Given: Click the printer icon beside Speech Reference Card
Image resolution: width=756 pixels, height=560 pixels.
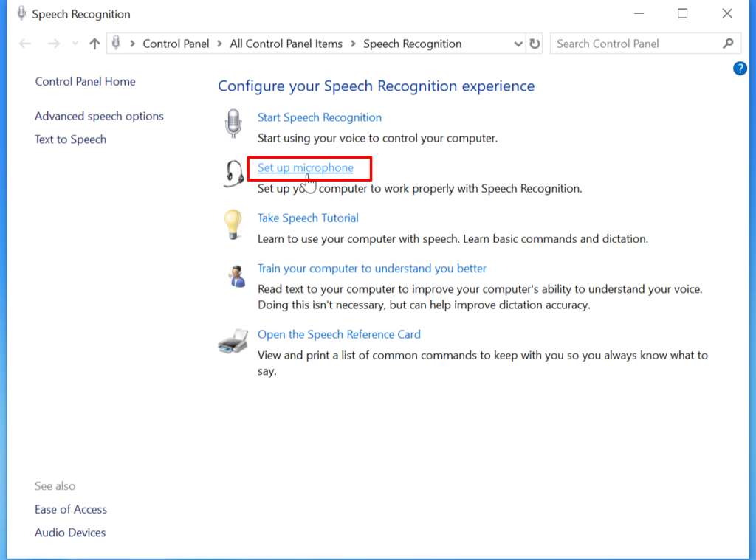Looking at the screenshot, I should point(233,342).
